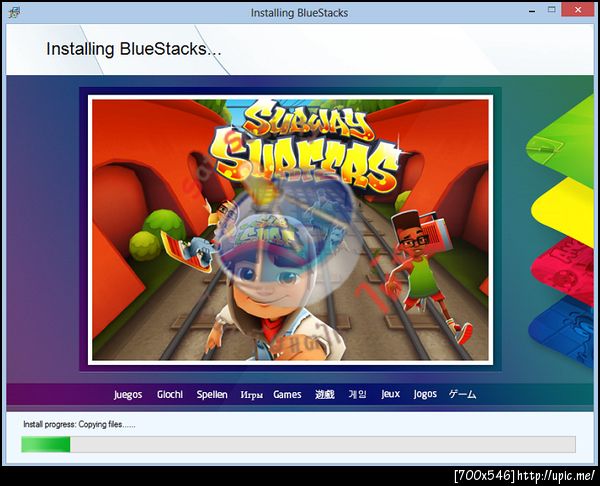The width and height of the screenshot is (600, 486).
Task: Click 'Install progress: Copying files' status text
Action: coord(79,424)
